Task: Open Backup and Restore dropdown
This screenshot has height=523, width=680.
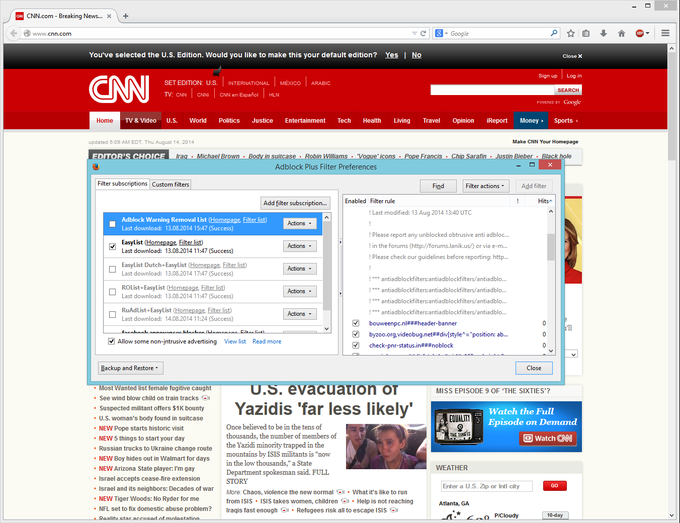Action: (x=130, y=368)
